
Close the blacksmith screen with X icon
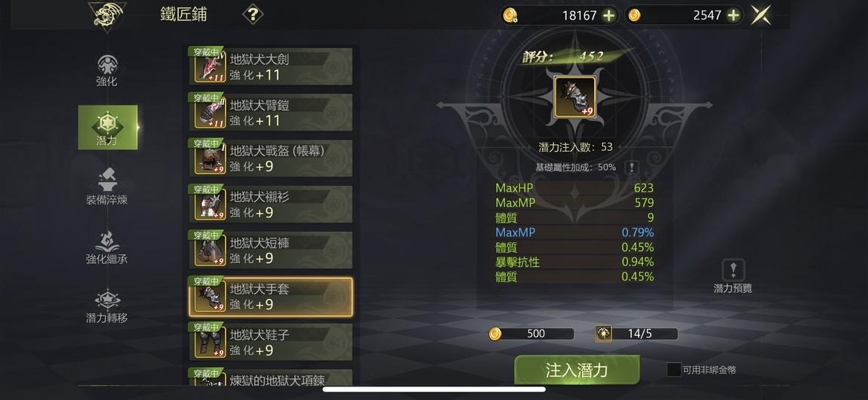coord(761,15)
